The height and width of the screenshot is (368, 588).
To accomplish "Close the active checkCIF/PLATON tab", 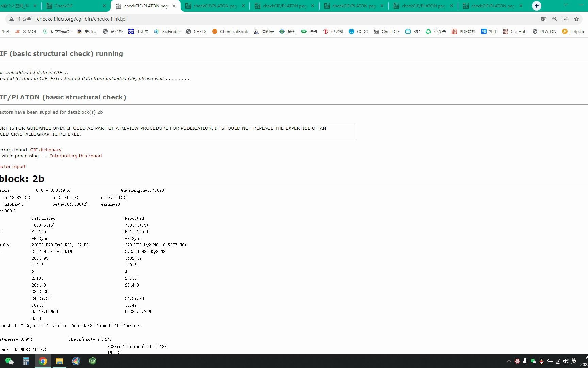I will (x=174, y=6).
